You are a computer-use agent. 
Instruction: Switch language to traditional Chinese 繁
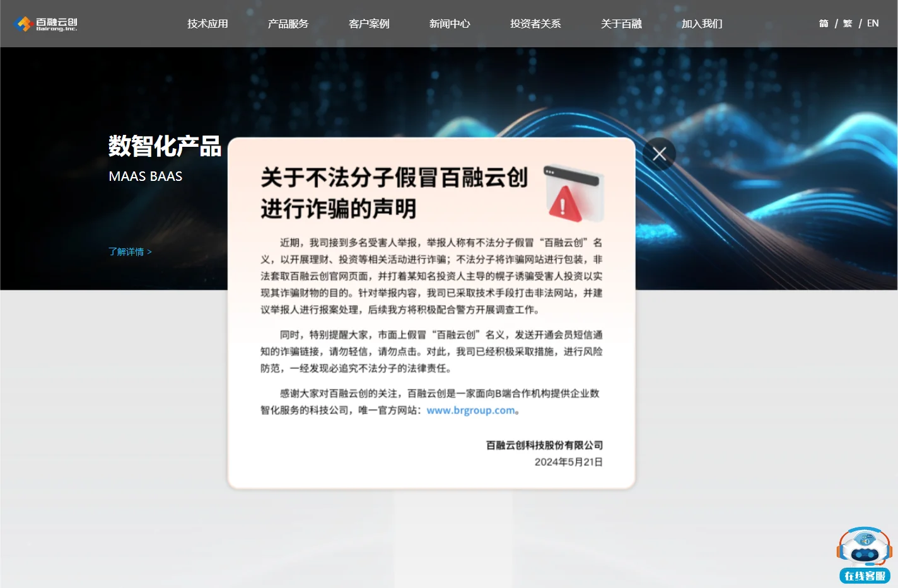[848, 23]
